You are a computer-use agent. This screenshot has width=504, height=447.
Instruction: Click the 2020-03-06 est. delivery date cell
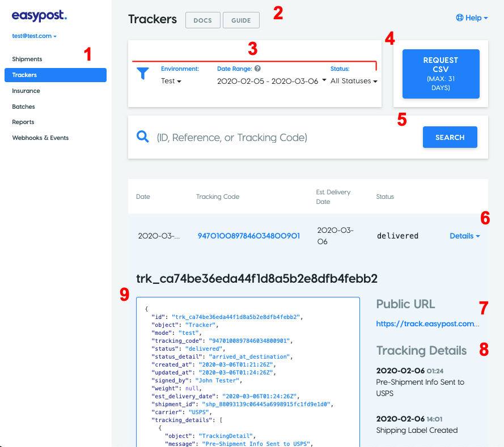point(335,236)
